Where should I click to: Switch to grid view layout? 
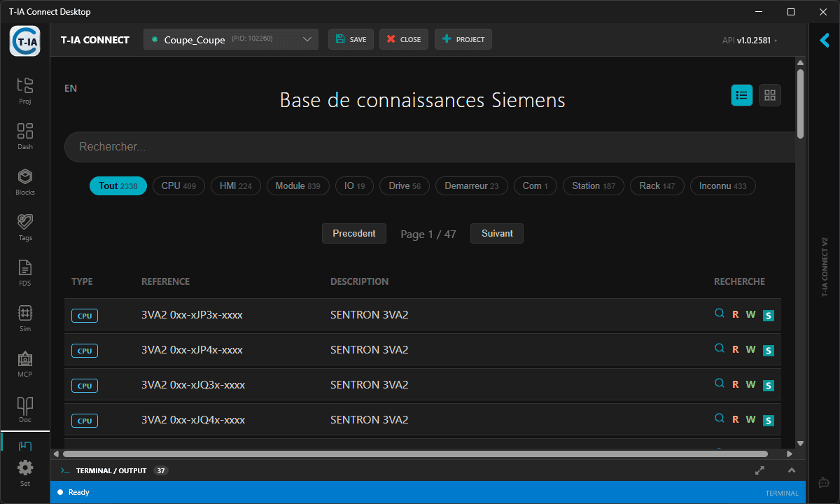[x=769, y=94]
